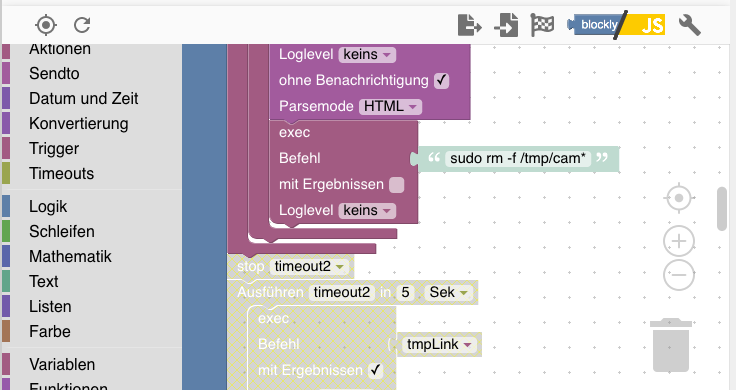Select the Variablen category in toolbox
The image size is (736, 390).
[61, 365]
